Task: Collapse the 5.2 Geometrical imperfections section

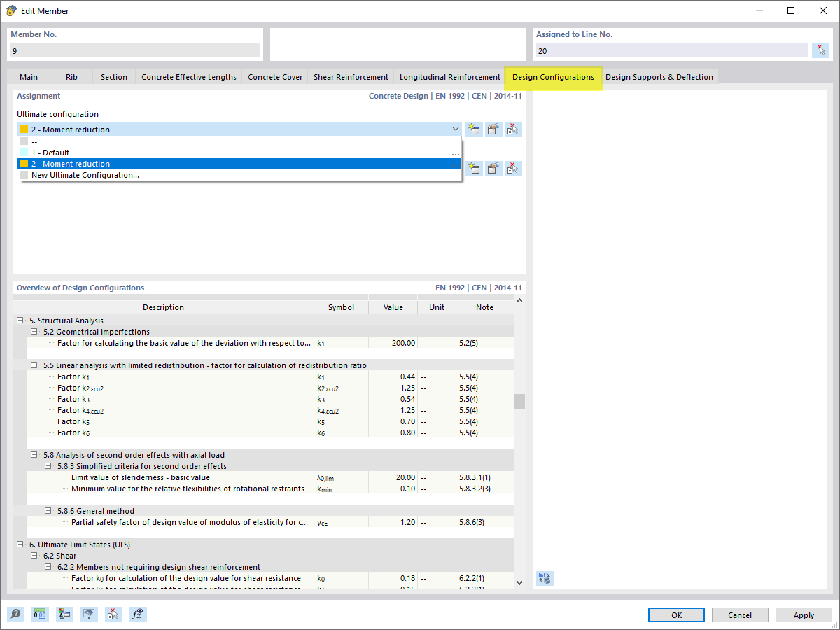Action: tap(34, 331)
